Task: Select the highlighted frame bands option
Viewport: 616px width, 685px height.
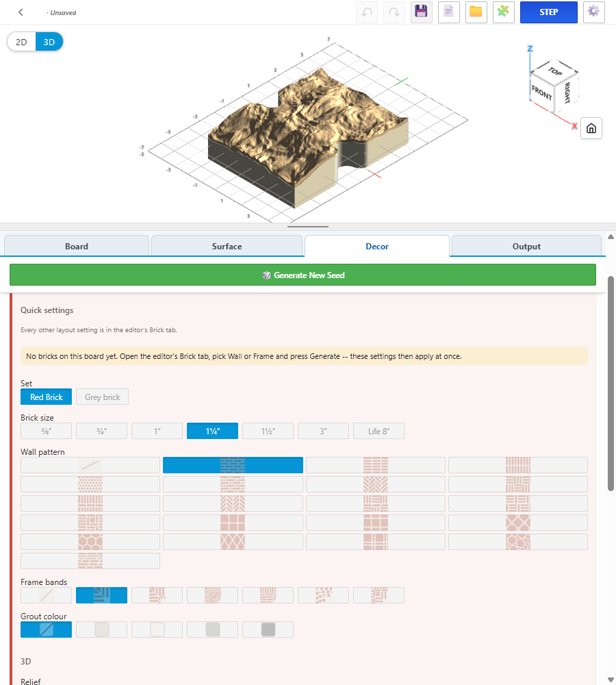Action: [x=102, y=595]
